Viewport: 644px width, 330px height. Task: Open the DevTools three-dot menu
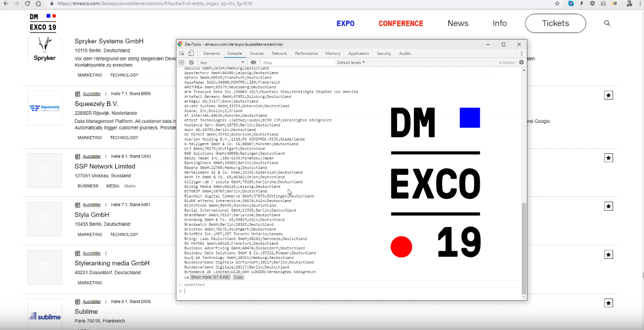[x=521, y=53]
